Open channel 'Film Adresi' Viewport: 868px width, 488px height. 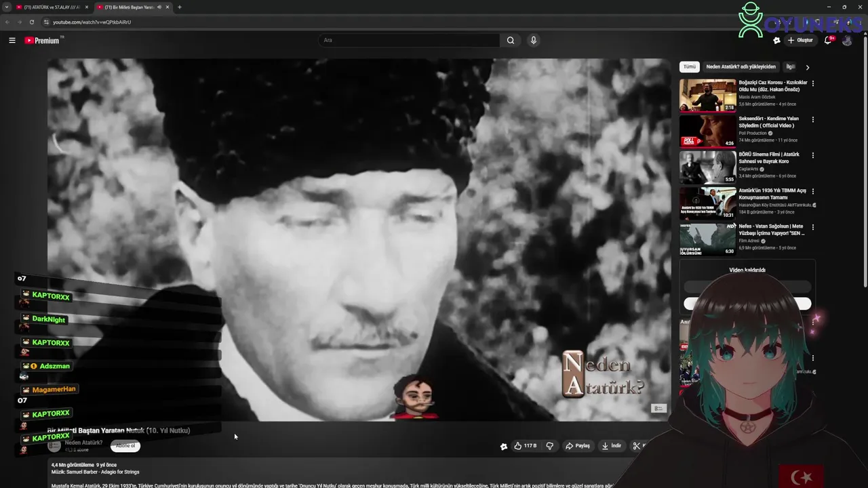749,241
